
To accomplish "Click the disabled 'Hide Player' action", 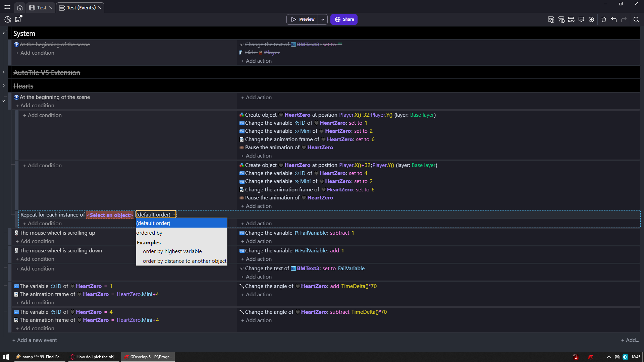I will pos(259,53).
